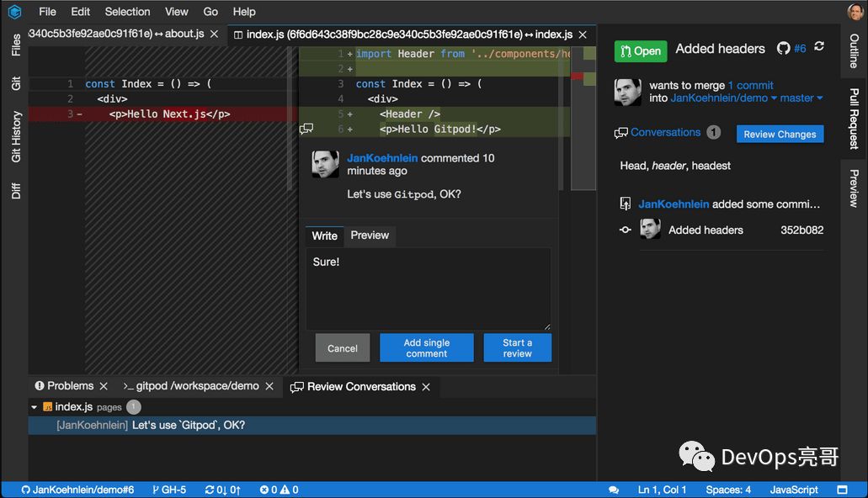The image size is (868, 498).
Task: Click the commit node icon
Action: pos(625,230)
